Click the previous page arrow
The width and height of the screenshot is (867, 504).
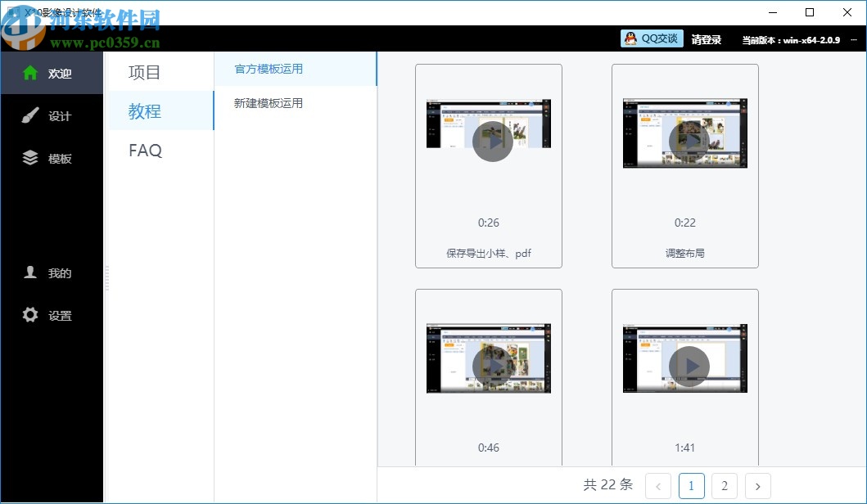coord(659,485)
